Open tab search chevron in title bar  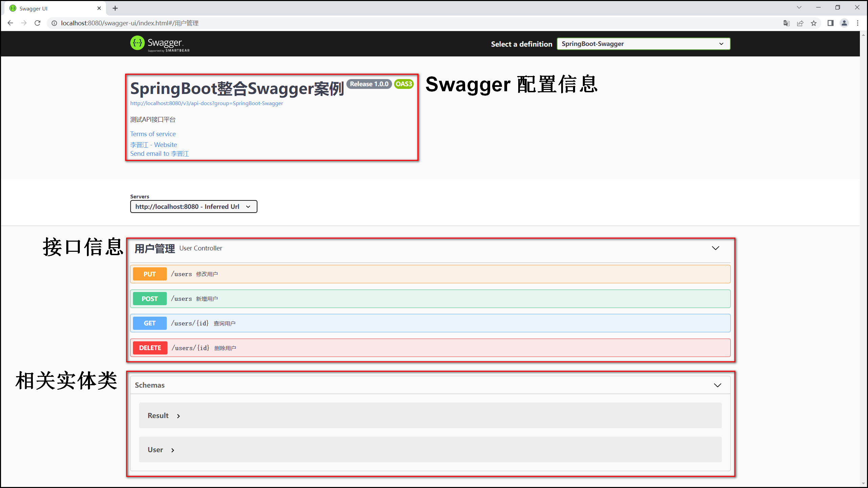point(799,7)
